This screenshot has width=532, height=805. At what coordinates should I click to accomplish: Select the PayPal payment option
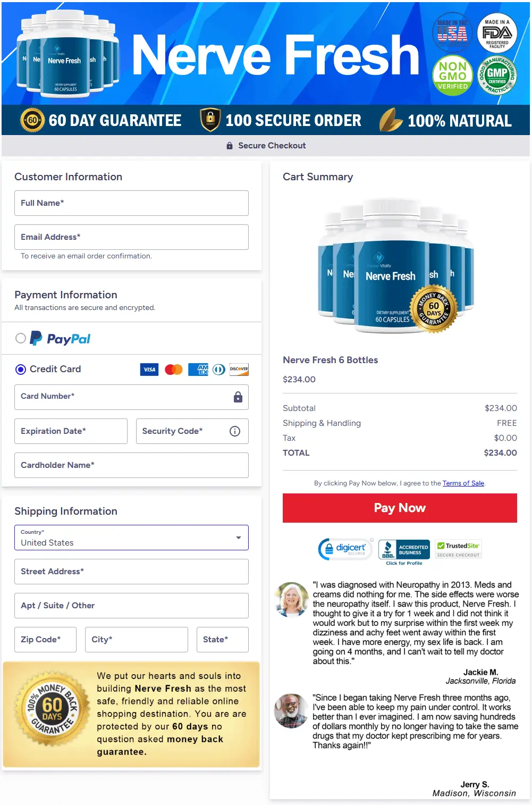tap(21, 338)
